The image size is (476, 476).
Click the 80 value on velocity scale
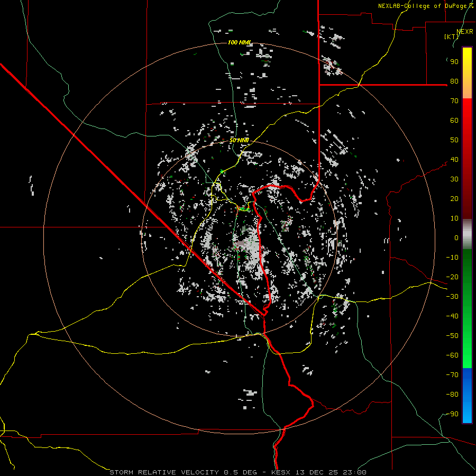coord(454,81)
